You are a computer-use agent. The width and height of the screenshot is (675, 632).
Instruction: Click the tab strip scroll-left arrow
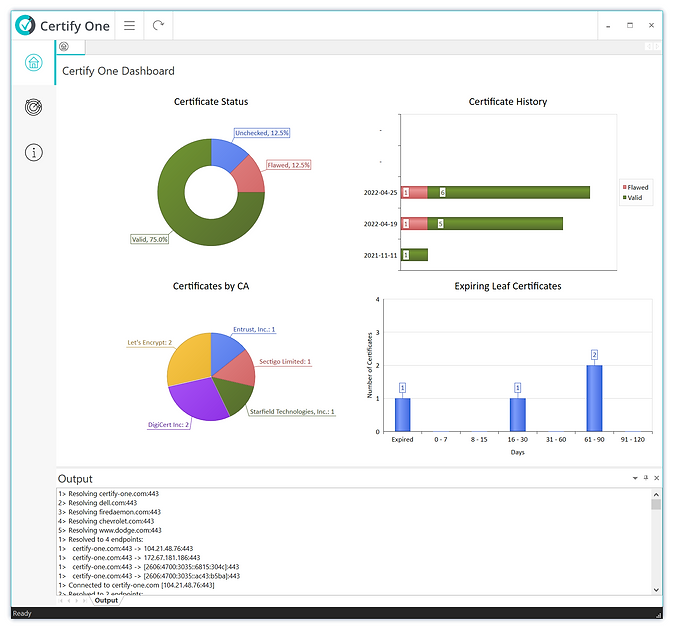pyautogui.click(x=648, y=46)
